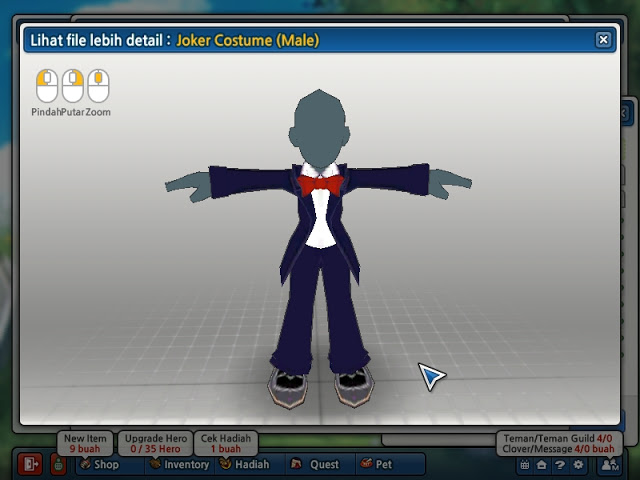Open the Inventory menu
This screenshot has width=640, height=480.
(180, 464)
